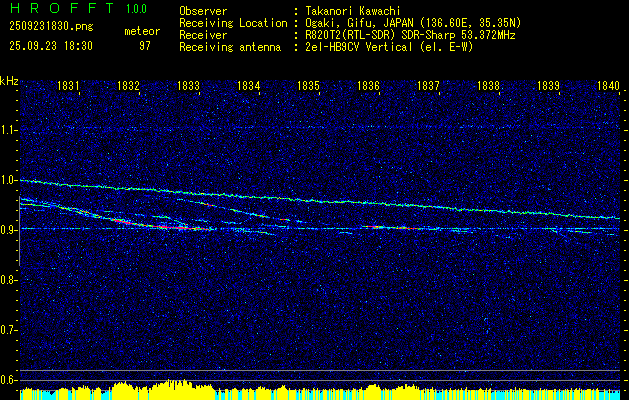629x400 pixels.
Task: Click the 1831 time marker
Action: (68, 87)
